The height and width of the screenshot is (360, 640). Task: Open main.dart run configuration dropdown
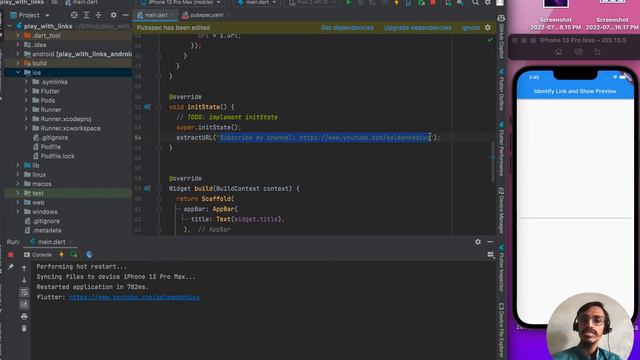(257, 2)
